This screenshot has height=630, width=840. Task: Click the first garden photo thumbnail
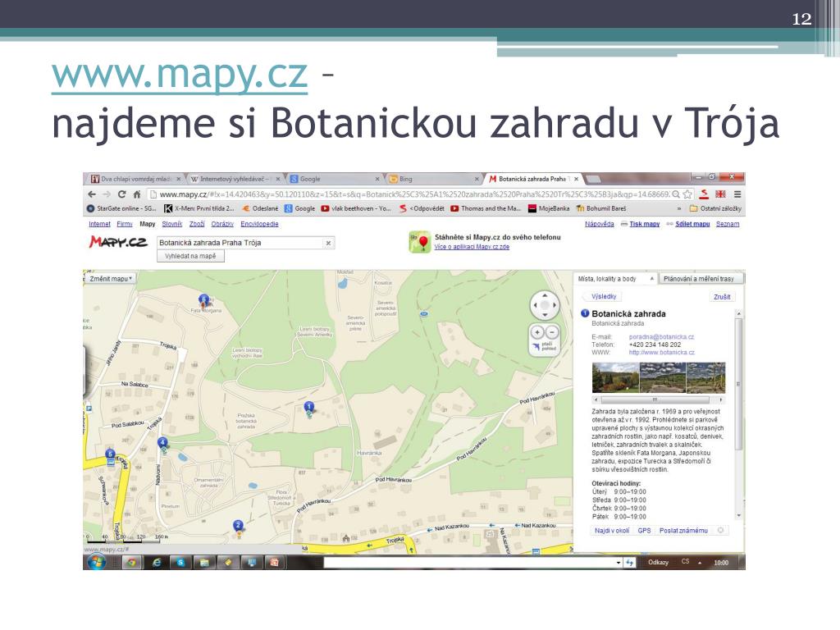pyautogui.click(x=615, y=377)
